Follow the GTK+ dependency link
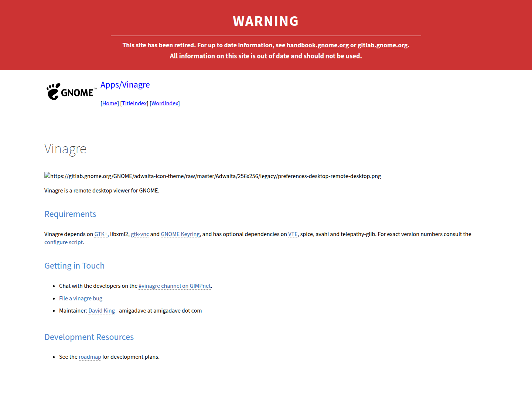 pos(101,234)
